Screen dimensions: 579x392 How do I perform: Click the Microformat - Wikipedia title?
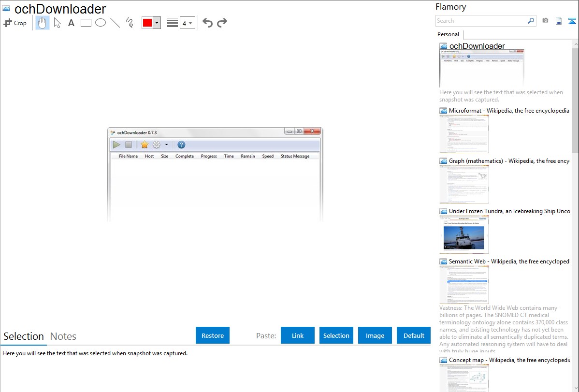pos(509,111)
